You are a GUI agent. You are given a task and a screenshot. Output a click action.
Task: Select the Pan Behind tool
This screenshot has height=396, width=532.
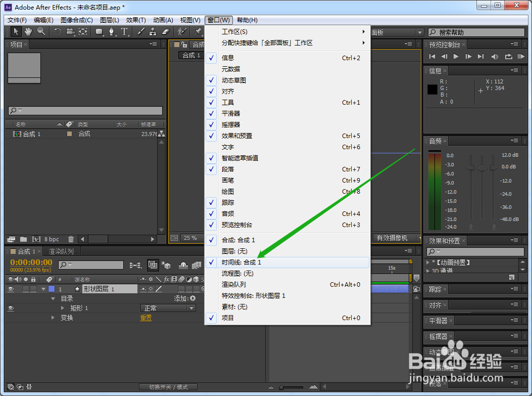coord(83,32)
